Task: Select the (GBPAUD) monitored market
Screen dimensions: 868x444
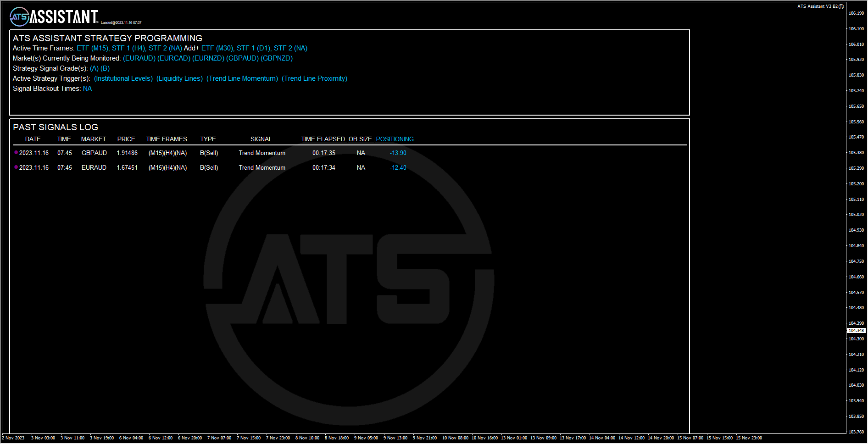Action: point(243,58)
